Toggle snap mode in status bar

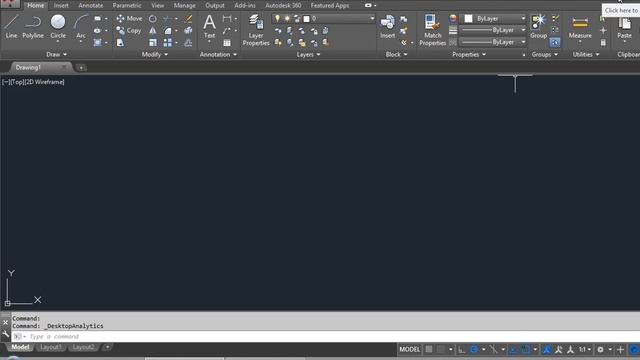click(440, 349)
